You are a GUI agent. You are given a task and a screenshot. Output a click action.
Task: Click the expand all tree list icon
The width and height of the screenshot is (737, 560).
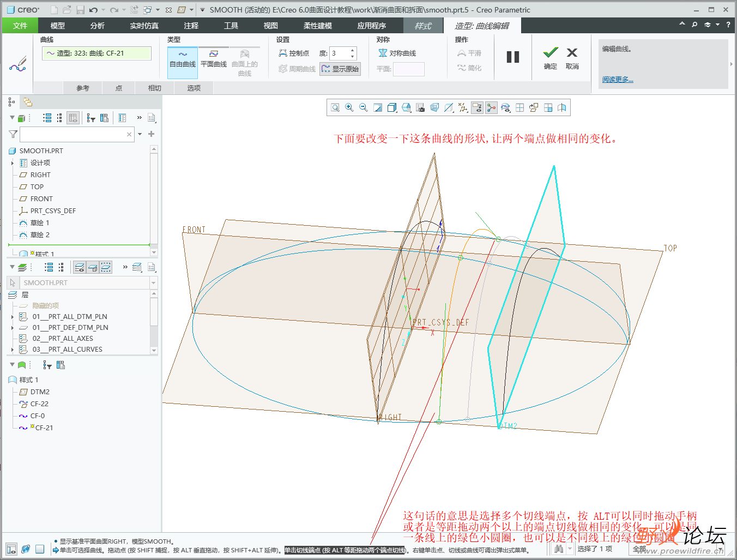(x=47, y=118)
